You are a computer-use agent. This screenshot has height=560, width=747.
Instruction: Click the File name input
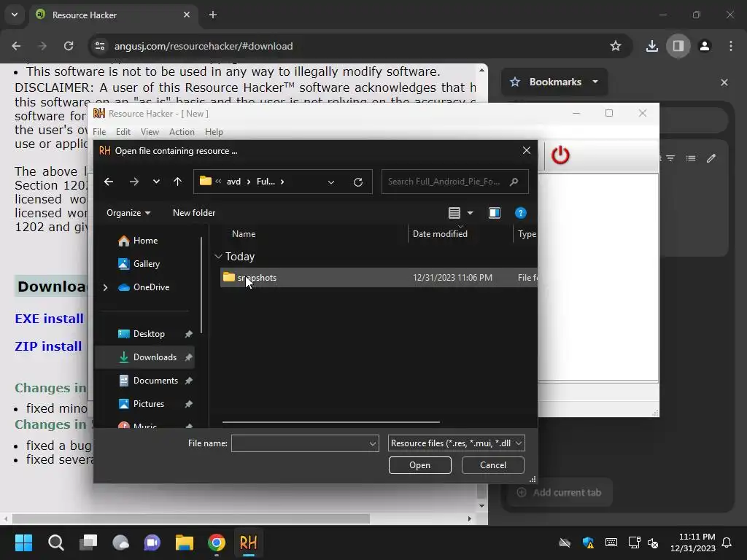pyautogui.click(x=300, y=443)
